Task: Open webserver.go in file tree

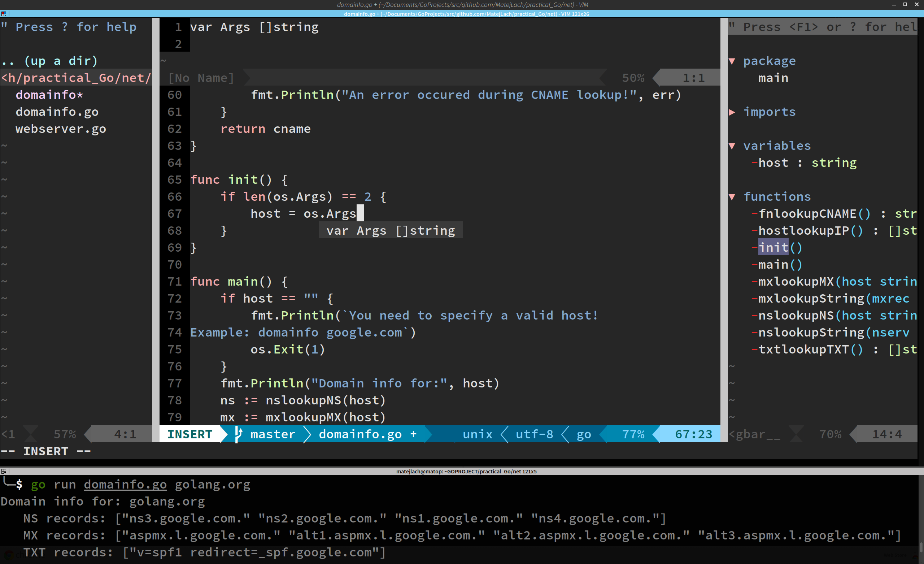Action: 61,129
